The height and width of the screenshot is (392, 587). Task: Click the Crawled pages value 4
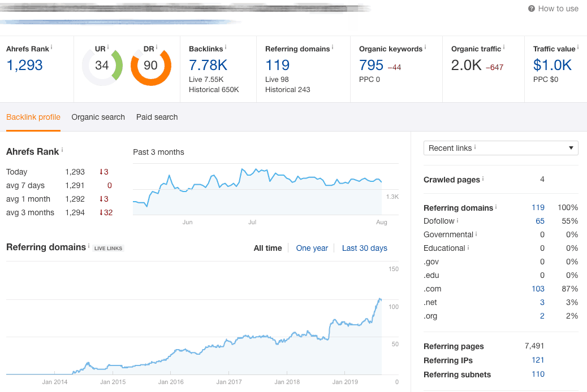(542, 180)
